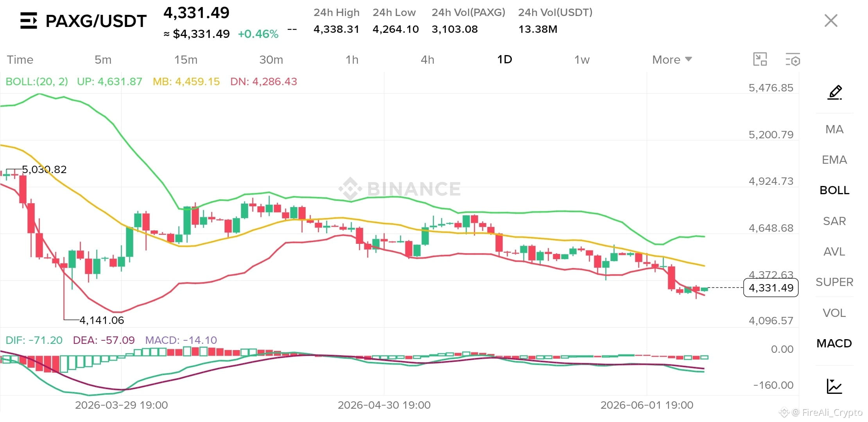Click the +0.46% price change

[258, 34]
